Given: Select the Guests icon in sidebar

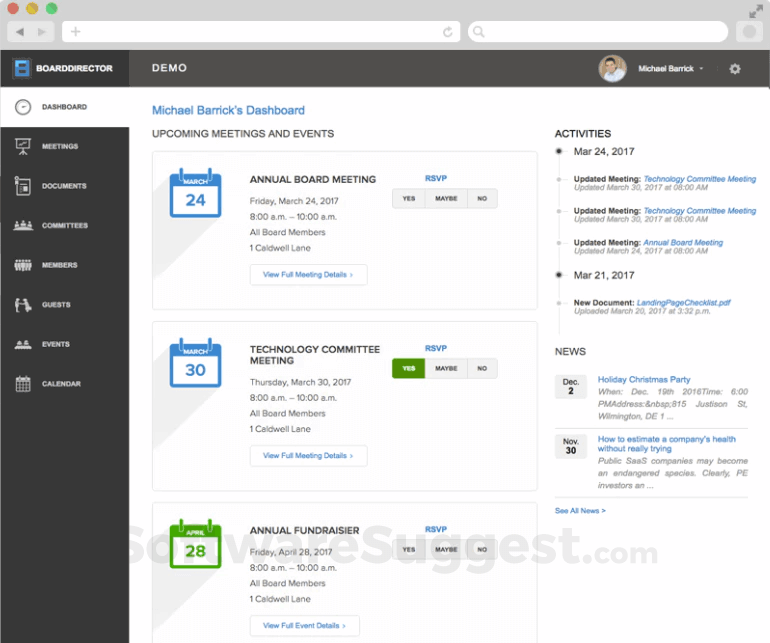Looking at the screenshot, I should (22, 305).
